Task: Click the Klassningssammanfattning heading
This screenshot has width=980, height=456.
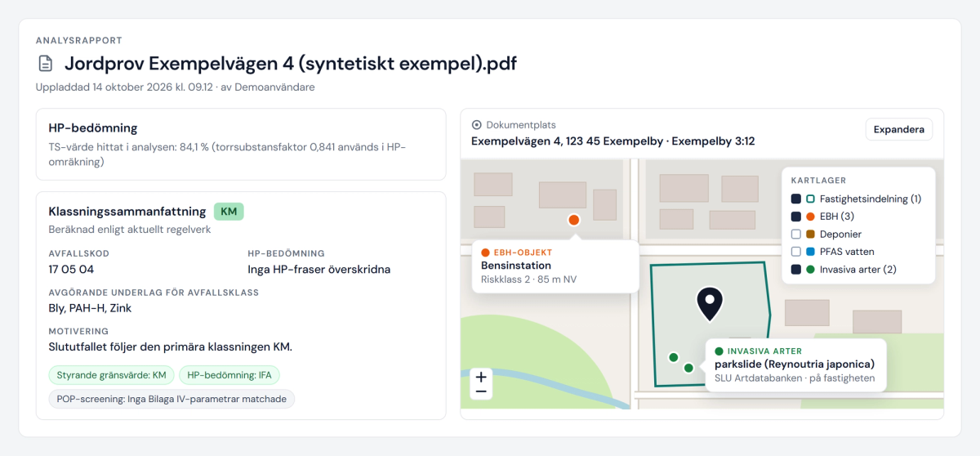Action: point(127,212)
